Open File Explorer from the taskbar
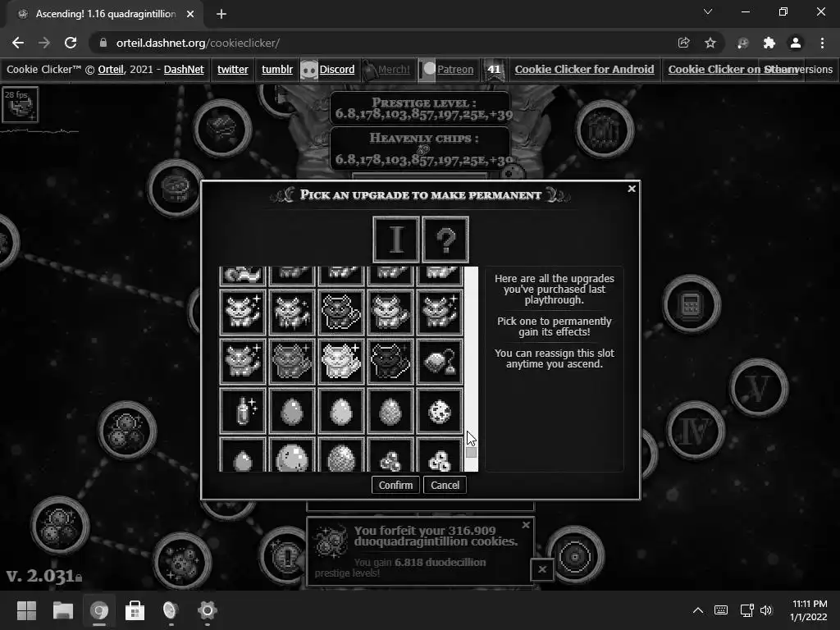The image size is (840, 630). (x=62, y=610)
